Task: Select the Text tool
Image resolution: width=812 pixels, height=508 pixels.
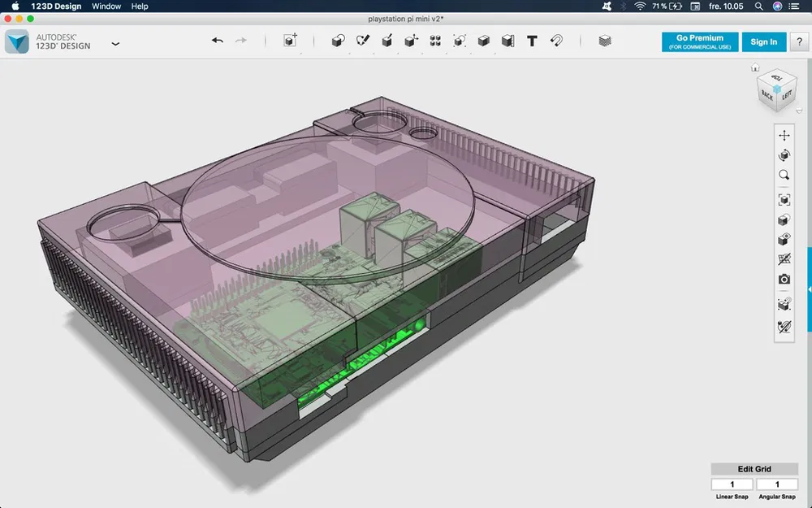Action: pos(532,39)
